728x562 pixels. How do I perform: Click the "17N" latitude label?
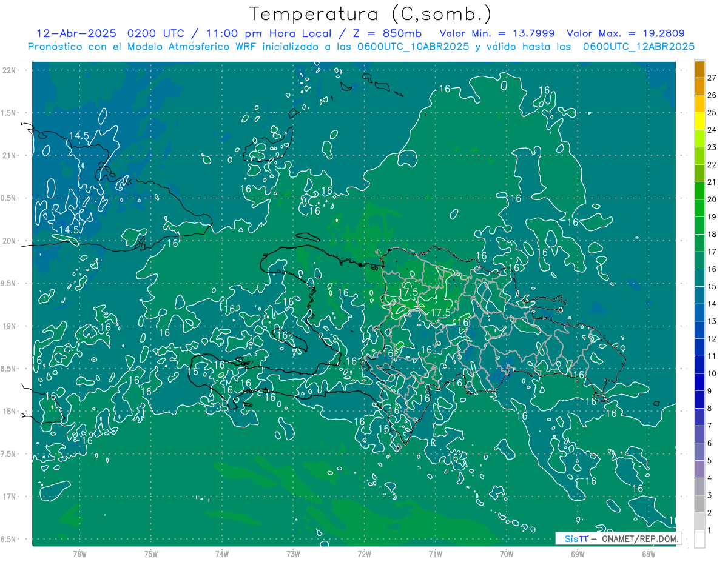pos(8,497)
